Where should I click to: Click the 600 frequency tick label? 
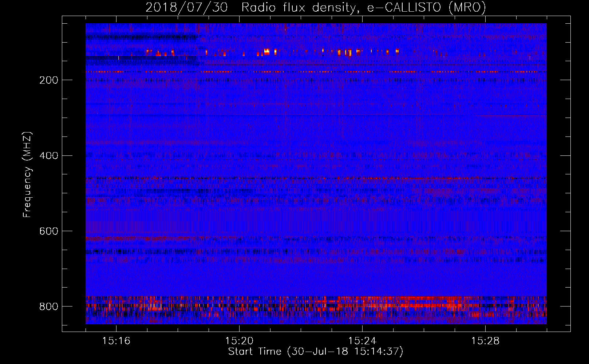tap(49, 231)
